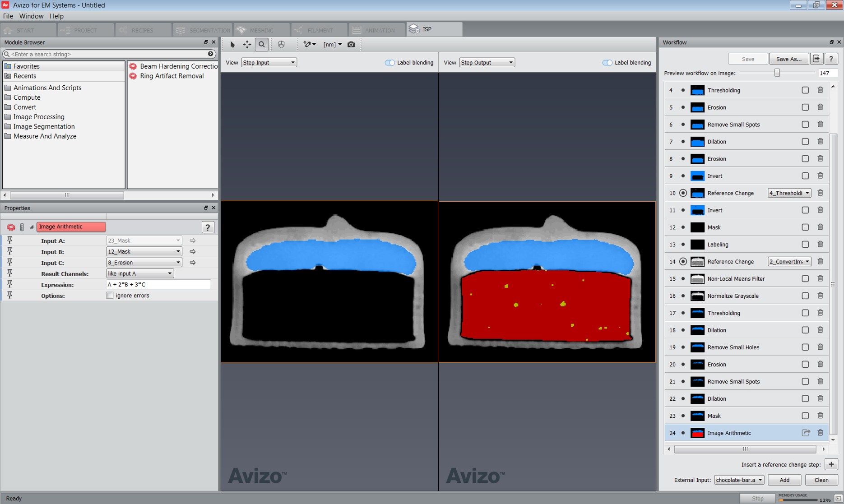Open the measurement tool with pen icon
Screen dimensions: 844x504
click(x=307, y=44)
